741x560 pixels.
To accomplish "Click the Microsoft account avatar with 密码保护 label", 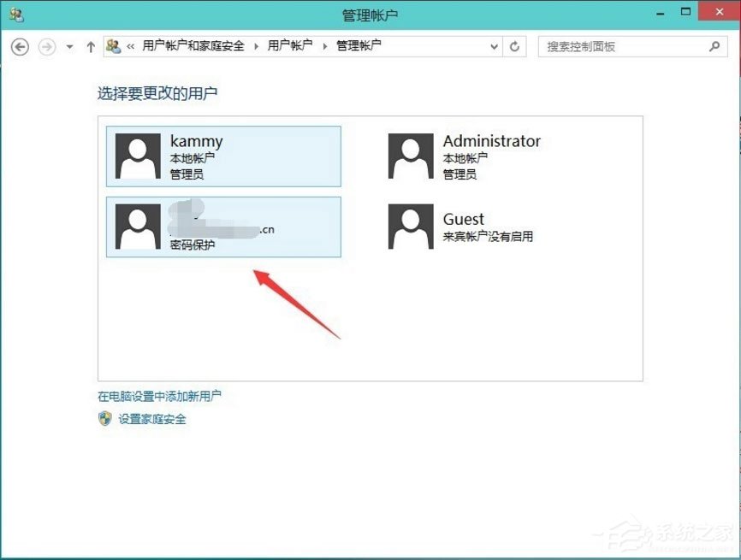I will pos(137,226).
